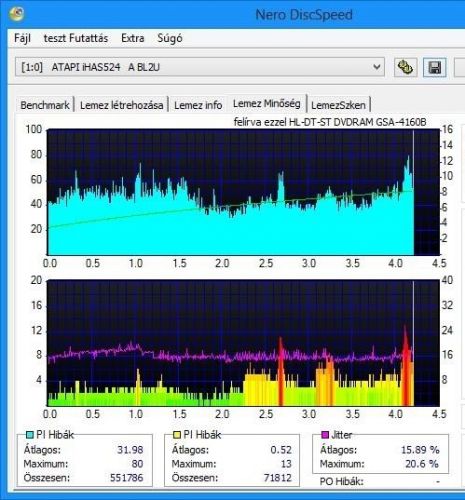Click the PI maximum value 80
The width and height of the screenshot is (465, 500).
pos(137,464)
